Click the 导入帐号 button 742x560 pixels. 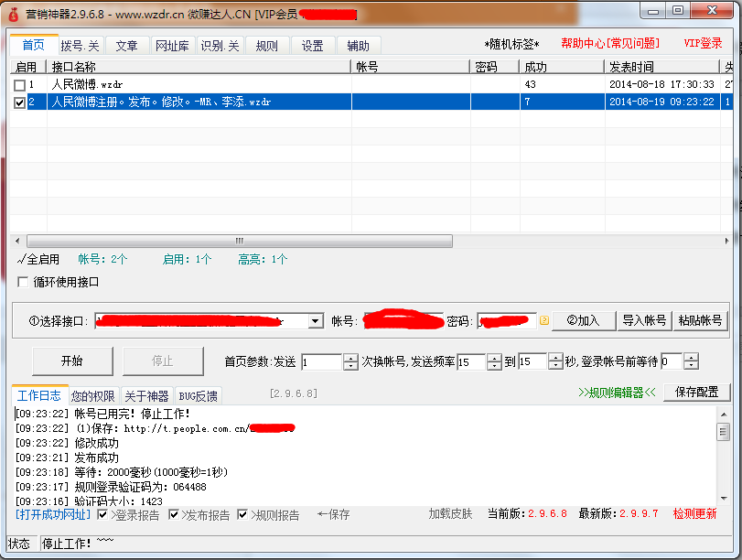click(x=644, y=320)
